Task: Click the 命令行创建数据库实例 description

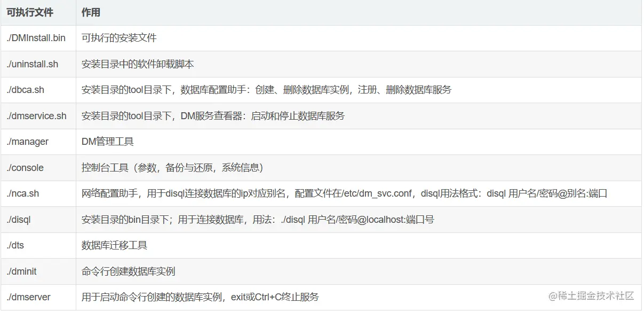Action: (x=128, y=271)
